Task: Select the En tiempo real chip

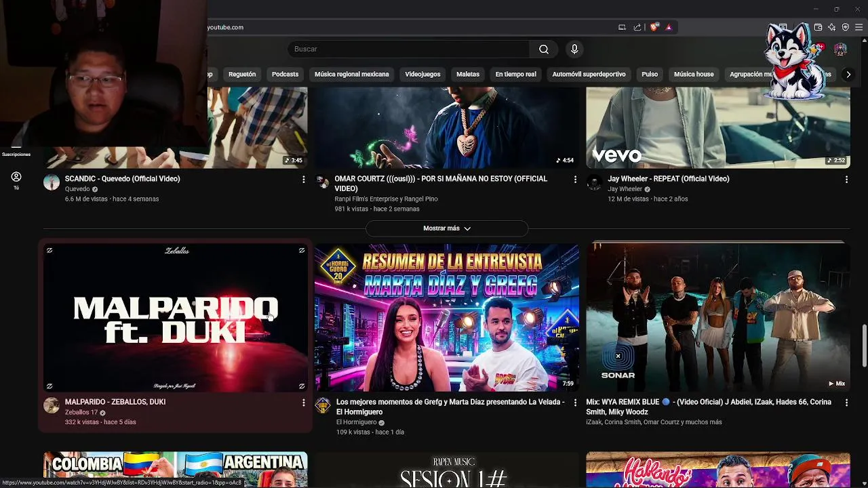Action: click(x=515, y=75)
